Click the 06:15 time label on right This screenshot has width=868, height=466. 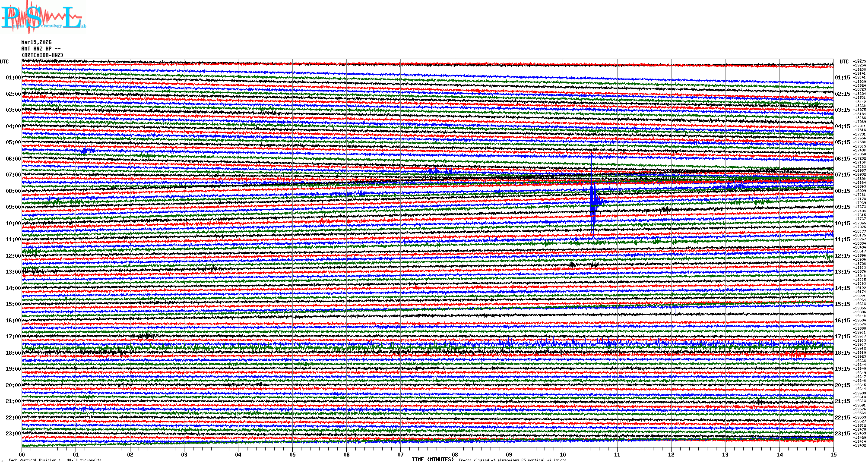(843, 159)
